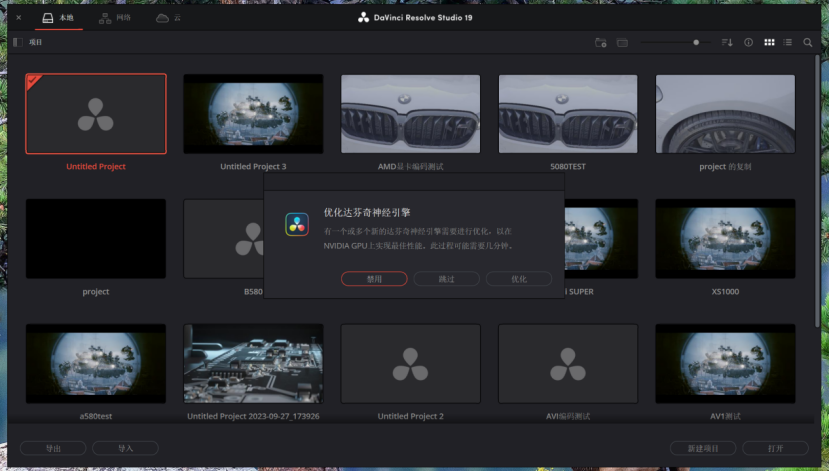The height and width of the screenshot is (471, 829).
Task: Select the Untitled Project 2 thumbnail
Action: [410, 364]
